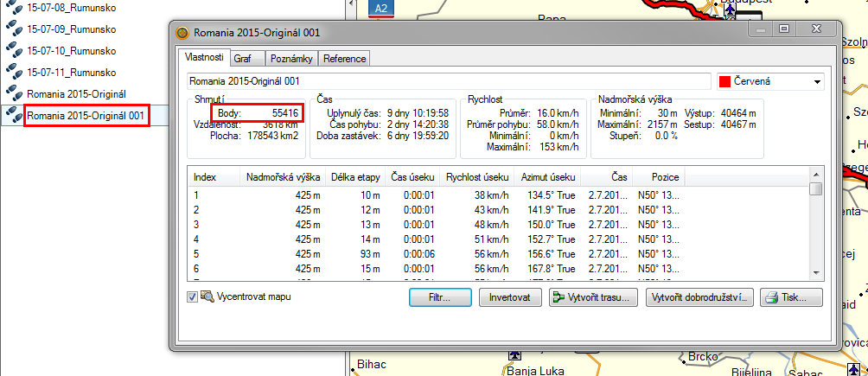This screenshot has height=376, width=868.
Task: Click the red color swatch
Action: click(724, 81)
